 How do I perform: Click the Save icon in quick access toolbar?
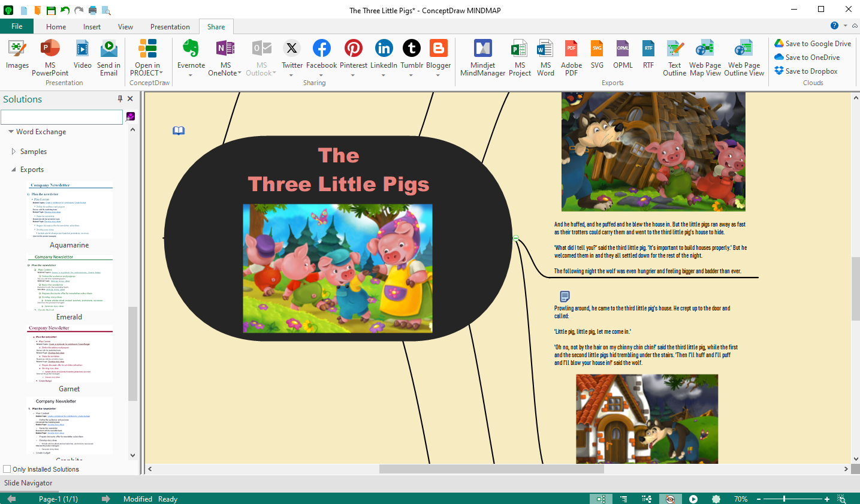click(x=51, y=10)
